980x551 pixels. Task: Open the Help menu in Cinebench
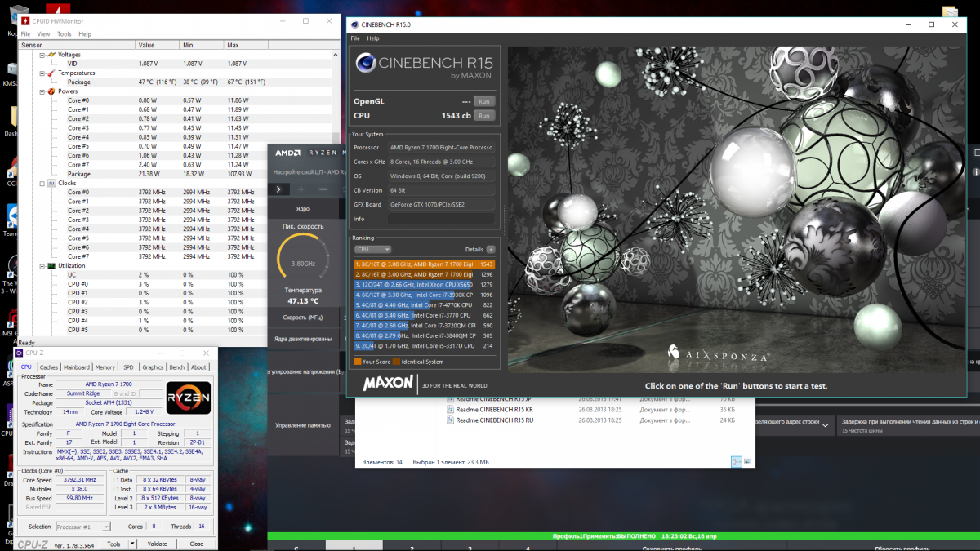[373, 38]
